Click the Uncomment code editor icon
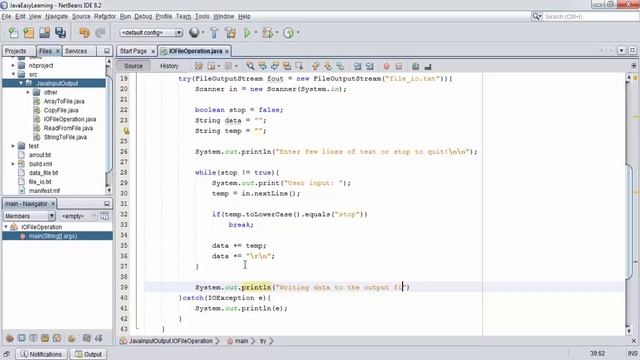The height and width of the screenshot is (360, 640). [x=428, y=66]
